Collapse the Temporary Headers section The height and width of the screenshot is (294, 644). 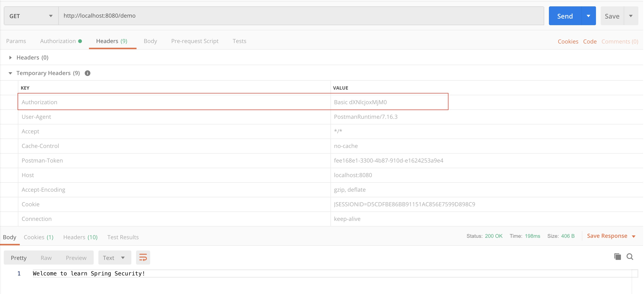(11, 73)
